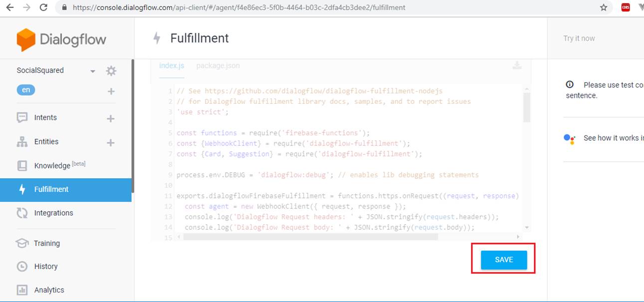Select the index.js tab
The width and height of the screenshot is (644, 302).
(x=172, y=66)
